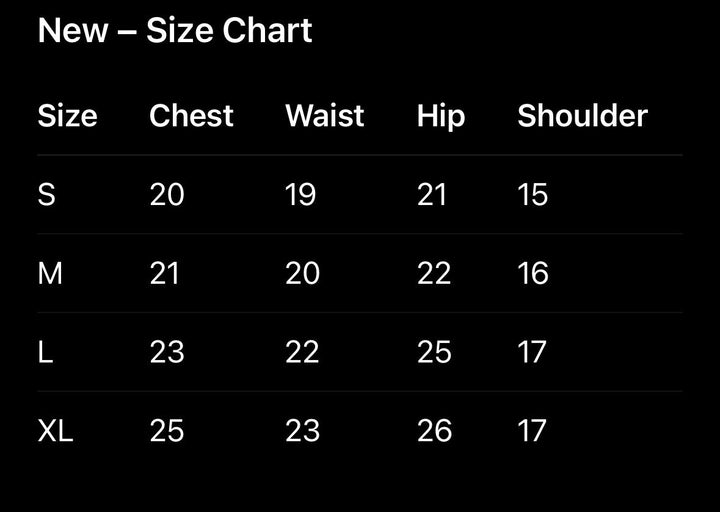The width and height of the screenshot is (720, 512).
Task: Click the Chest column header
Action: click(x=191, y=116)
